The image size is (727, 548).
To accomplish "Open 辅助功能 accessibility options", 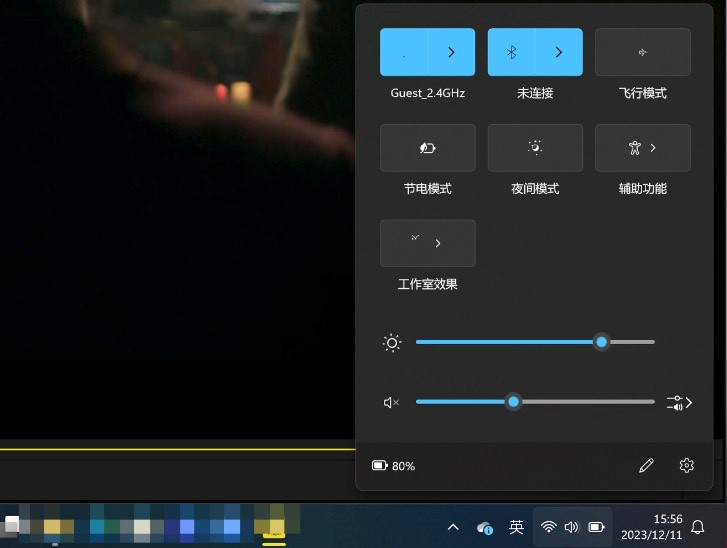I will click(x=643, y=148).
